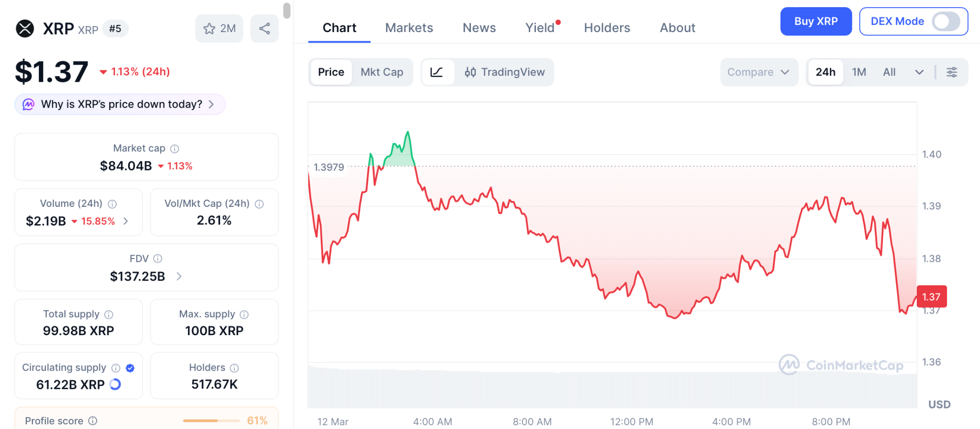This screenshot has height=429, width=980.
Task: Expand the FDV details chevron
Action: click(x=179, y=276)
